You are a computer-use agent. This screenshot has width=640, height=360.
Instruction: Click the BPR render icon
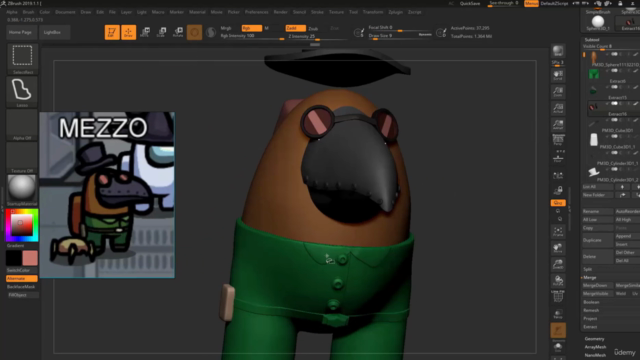click(x=558, y=51)
